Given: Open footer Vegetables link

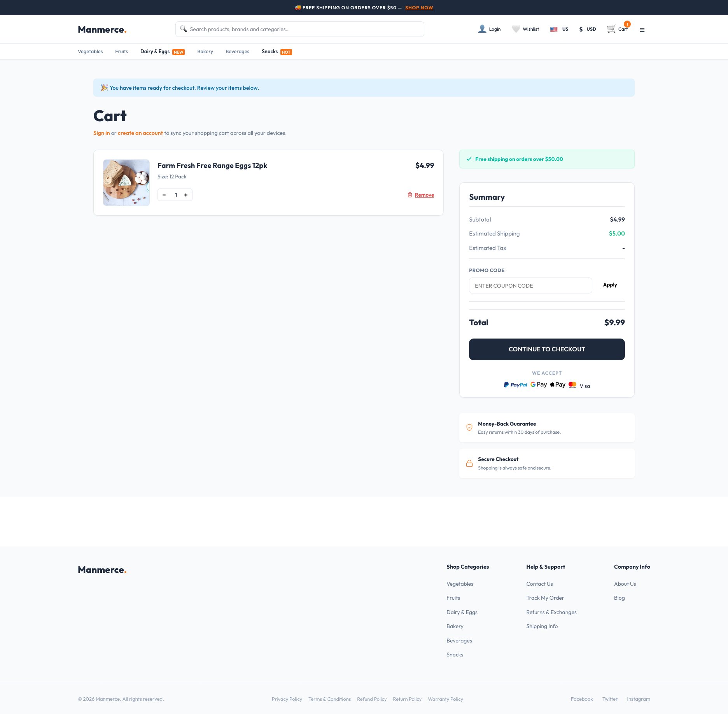Looking at the screenshot, I should pos(460,584).
